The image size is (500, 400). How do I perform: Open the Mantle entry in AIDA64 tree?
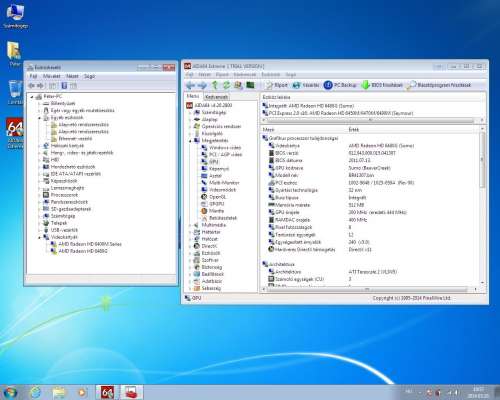pos(213,211)
